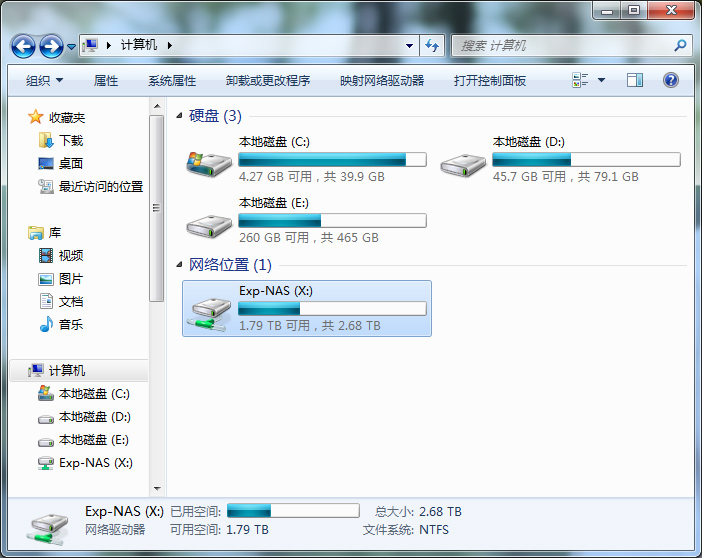The width and height of the screenshot is (702, 558).
Task: Toggle the preview pane icon
Action: (634, 80)
